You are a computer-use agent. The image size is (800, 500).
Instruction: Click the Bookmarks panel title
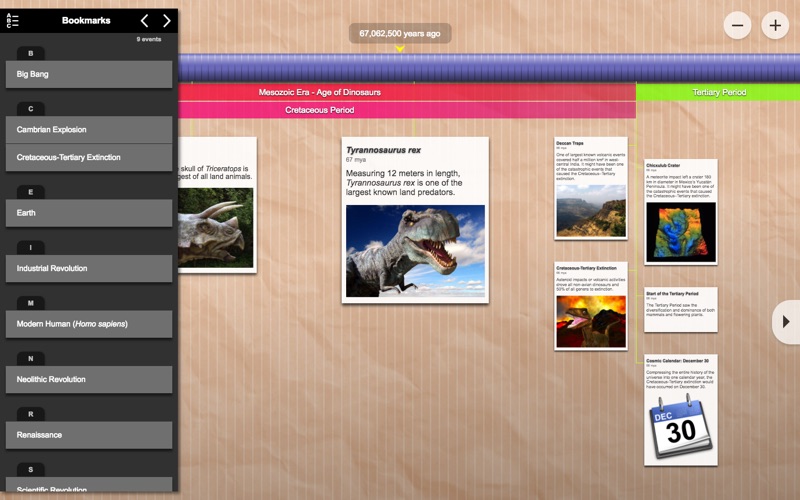(86, 20)
